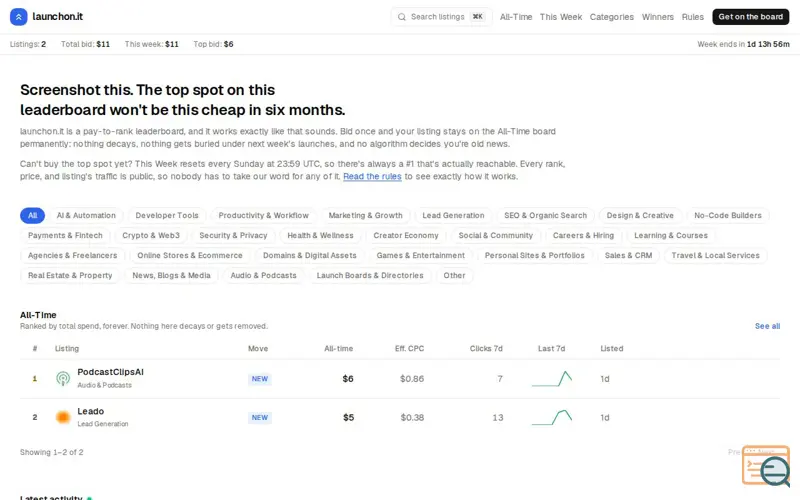Click the All-time column header

(338, 348)
